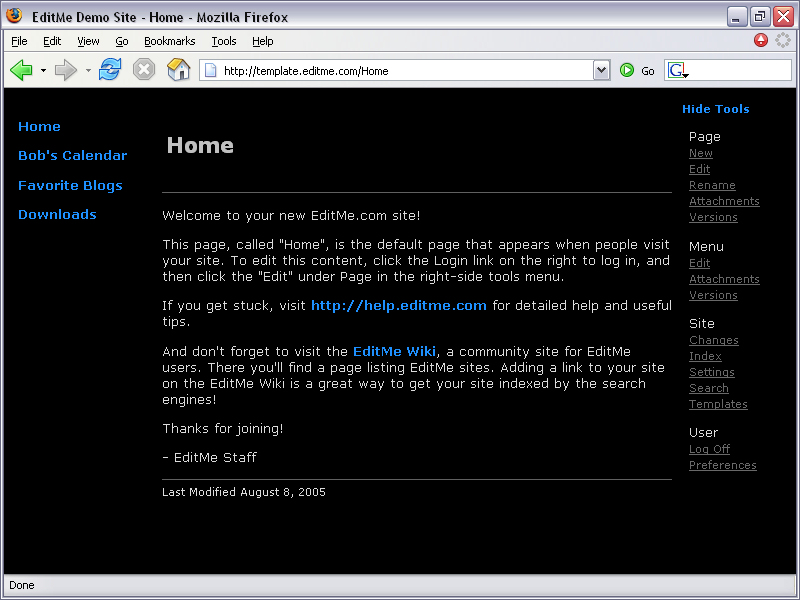Open the Back history dropdown arrow
800x600 pixels.
(43, 70)
